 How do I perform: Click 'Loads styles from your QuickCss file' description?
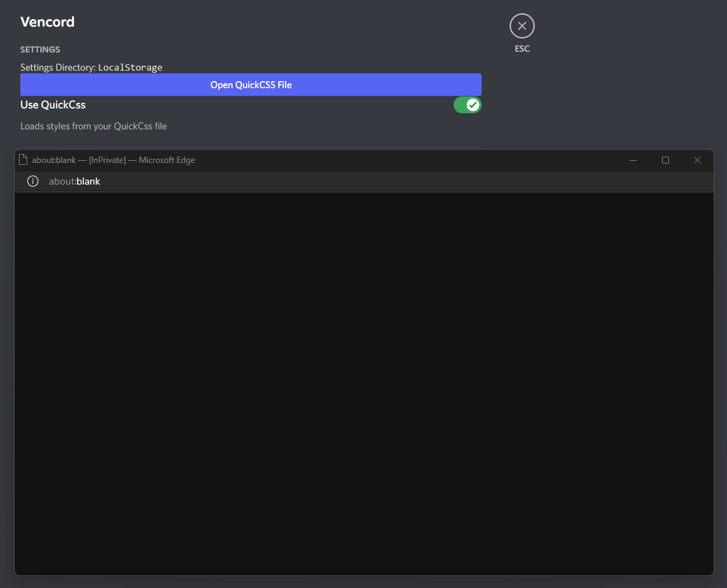[x=94, y=126]
